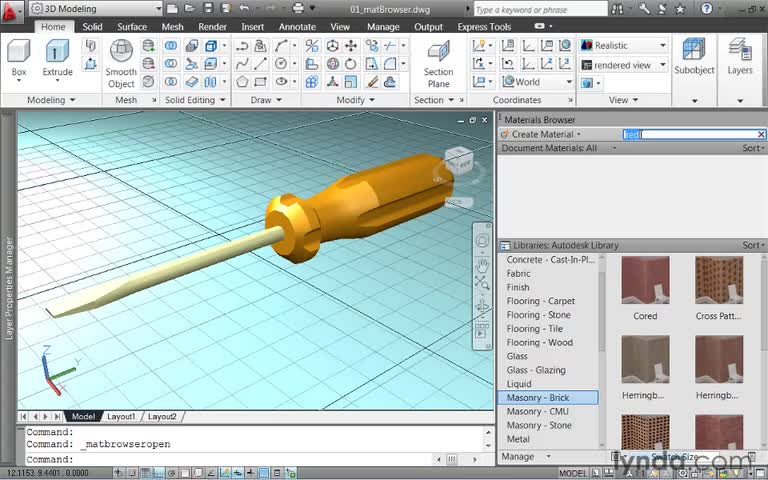Switch to the Layout1 tab

120,416
